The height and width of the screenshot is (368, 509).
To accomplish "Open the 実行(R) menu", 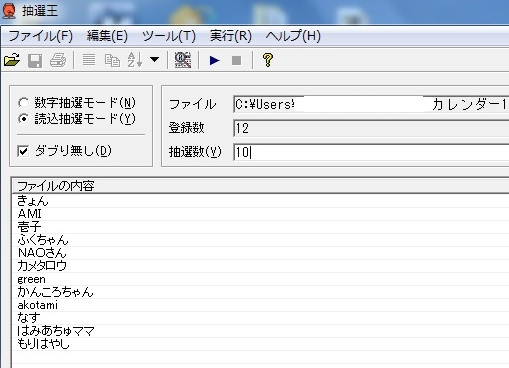I will coord(231,35).
